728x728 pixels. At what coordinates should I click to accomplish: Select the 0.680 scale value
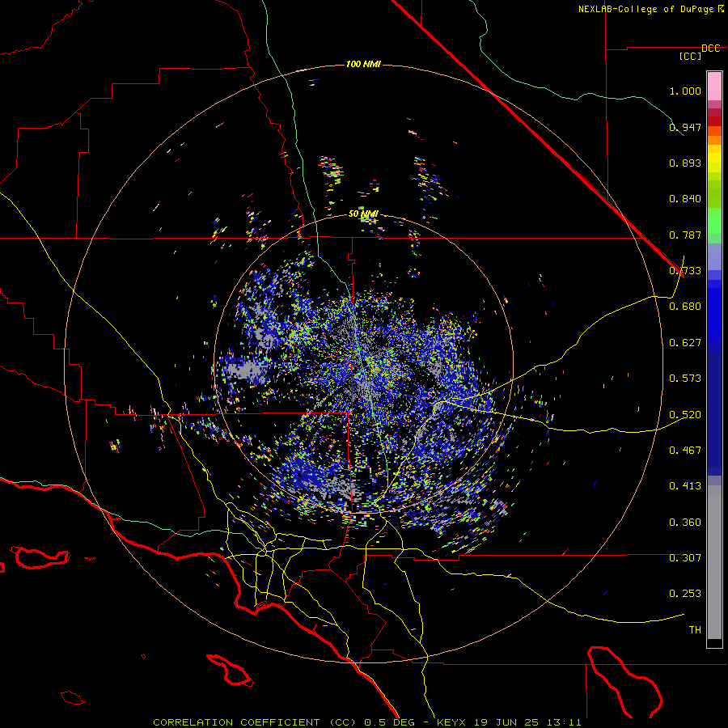tap(685, 307)
